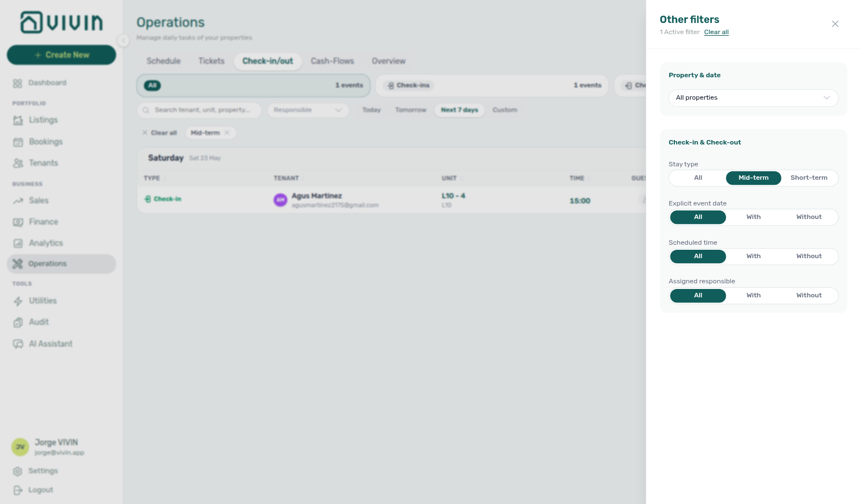Switch to the Cash-Flows tab

tap(332, 61)
